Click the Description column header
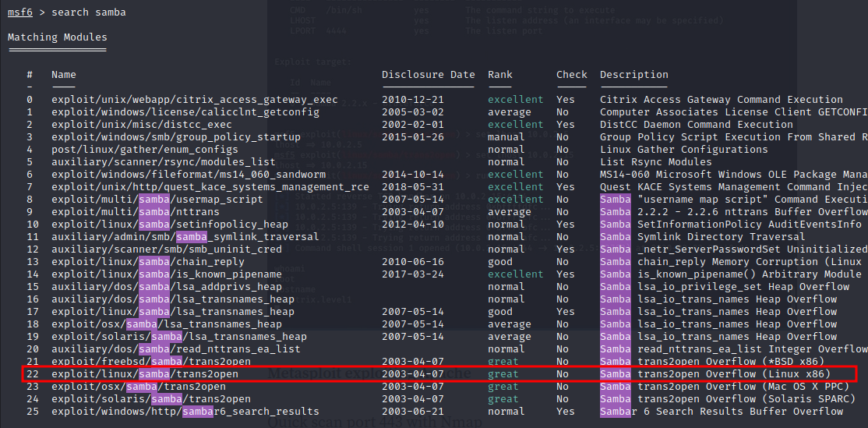The height and width of the screenshot is (428, 868). tap(633, 74)
